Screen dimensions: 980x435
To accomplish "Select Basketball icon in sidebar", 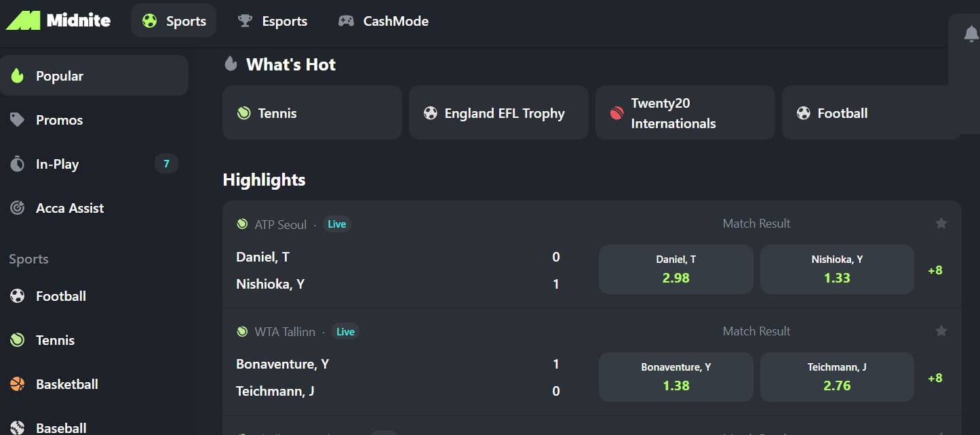I will tap(18, 384).
